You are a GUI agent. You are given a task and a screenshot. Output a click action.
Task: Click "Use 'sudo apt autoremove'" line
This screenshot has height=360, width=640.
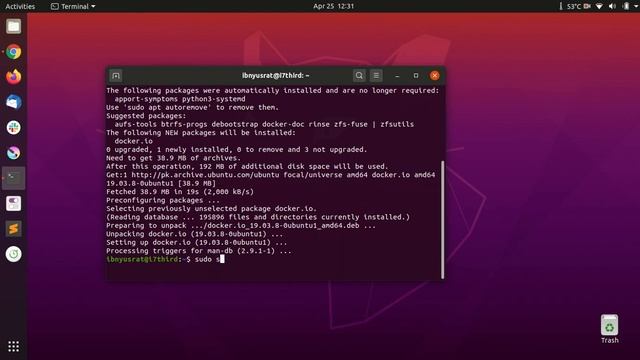pos(193,107)
